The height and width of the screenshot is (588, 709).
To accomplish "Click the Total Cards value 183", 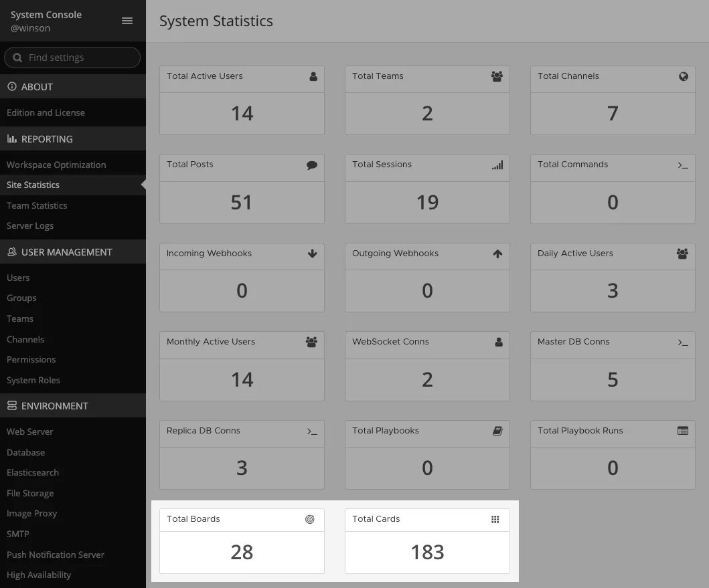I will point(427,553).
